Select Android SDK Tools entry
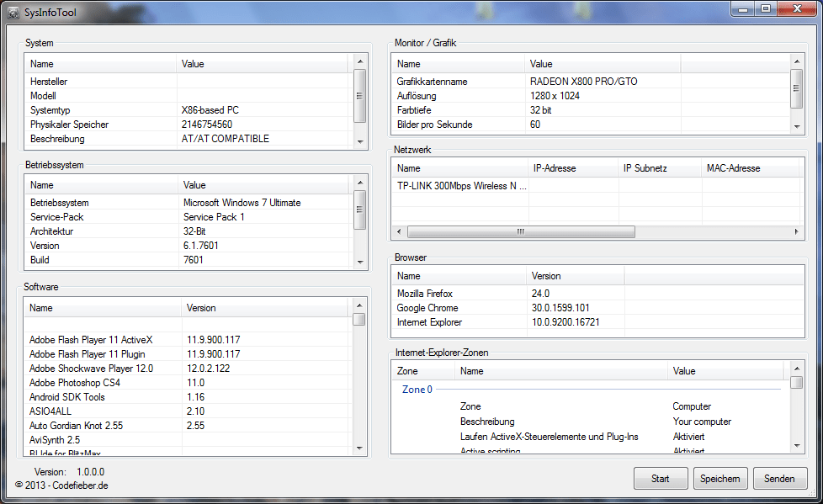The height and width of the screenshot is (504, 823). pyautogui.click(x=188, y=397)
